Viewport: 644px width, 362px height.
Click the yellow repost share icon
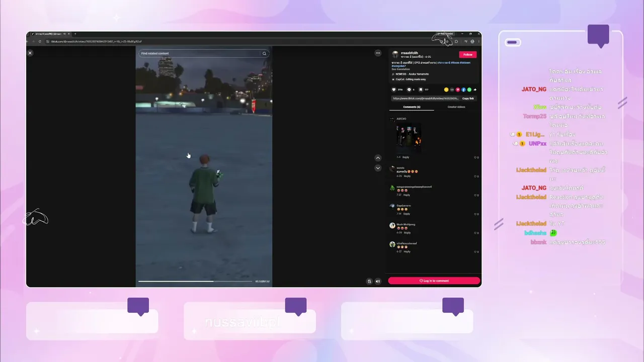pyautogui.click(x=446, y=89)
